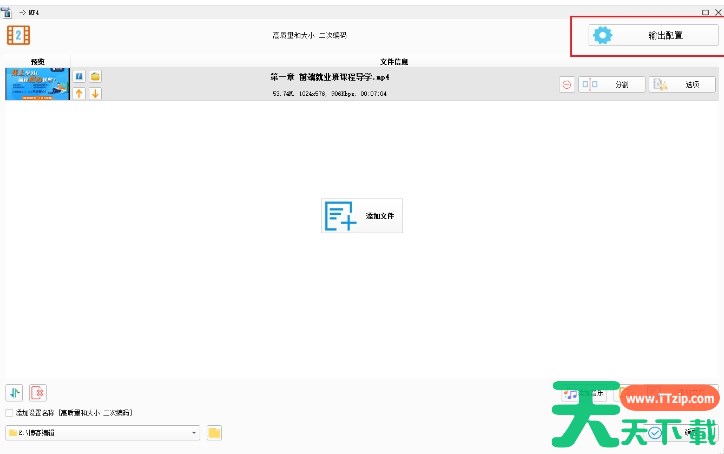Show file info with the blue info icon
Screen dimensions: 724x454
(x=79, y=76)
